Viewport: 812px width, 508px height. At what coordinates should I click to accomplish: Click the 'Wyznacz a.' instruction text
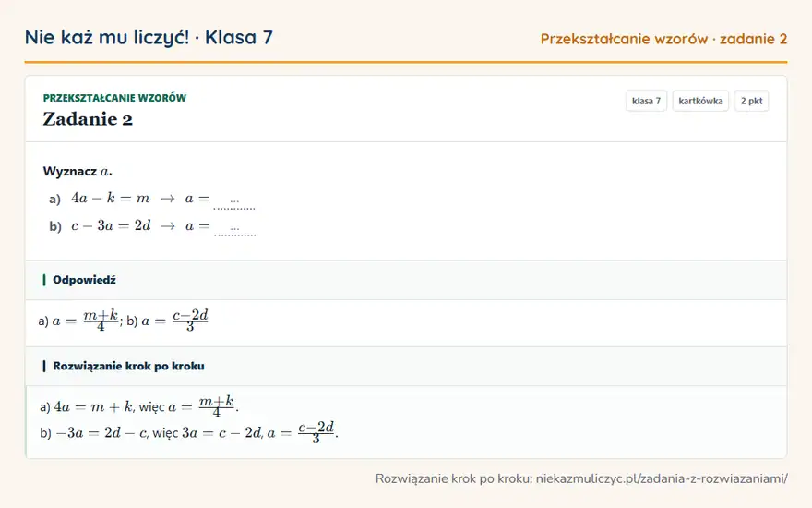click(x=78, y=171)
